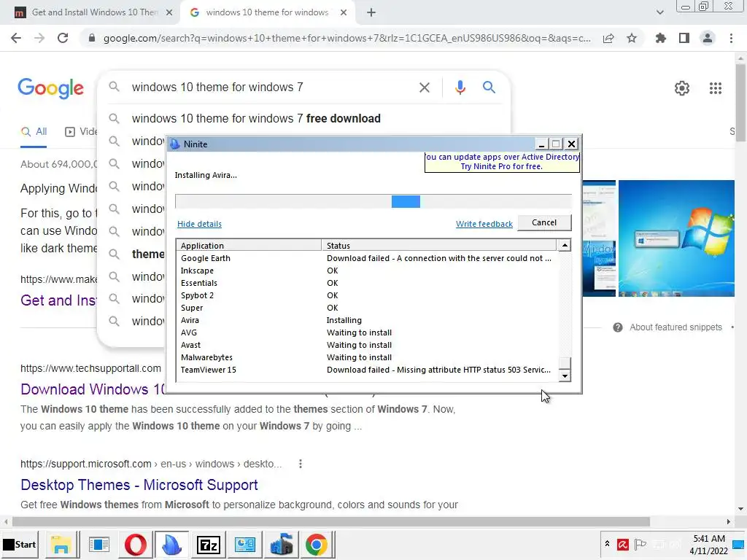747x560 pixels.
Task: Close the 'Get and Install Windows 10' tab
Action: [x=169, y=13]
